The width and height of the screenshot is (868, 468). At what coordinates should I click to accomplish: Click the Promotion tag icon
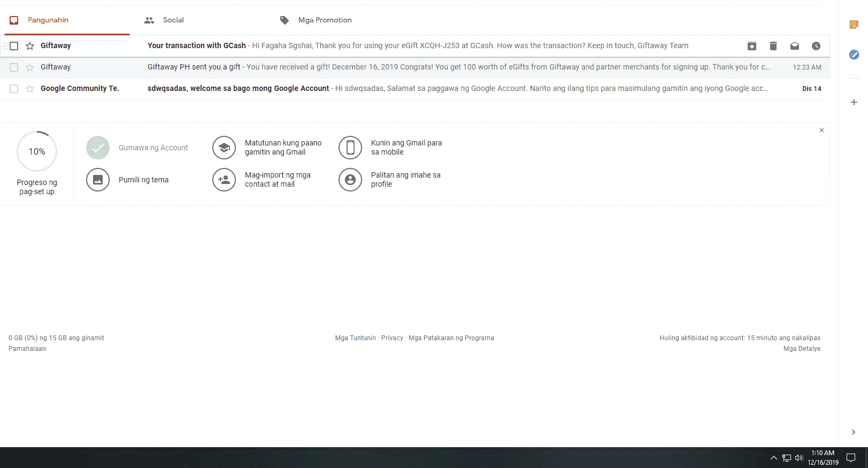285,20
